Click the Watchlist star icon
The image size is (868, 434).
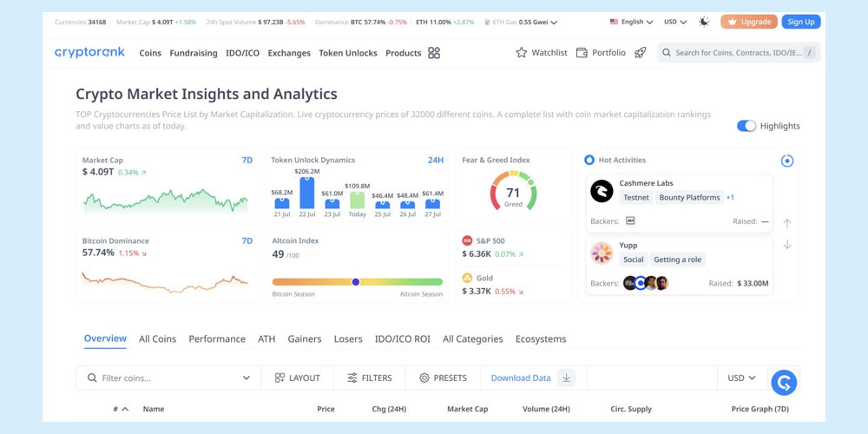pos(521,53)
